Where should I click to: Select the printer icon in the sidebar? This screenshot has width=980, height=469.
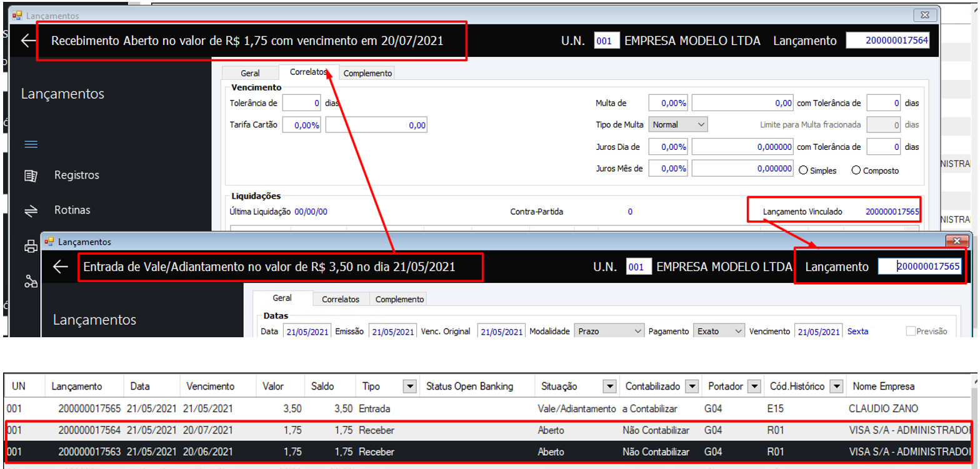[31, 246]
